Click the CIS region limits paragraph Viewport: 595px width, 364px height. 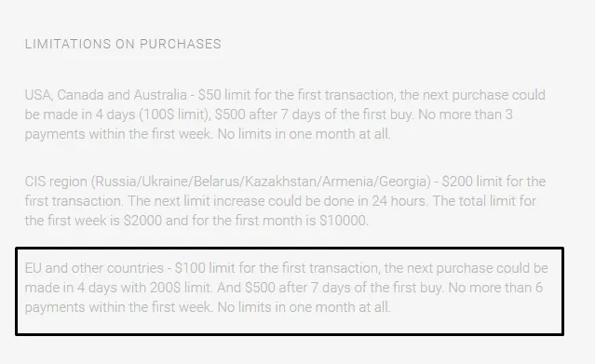285,201
